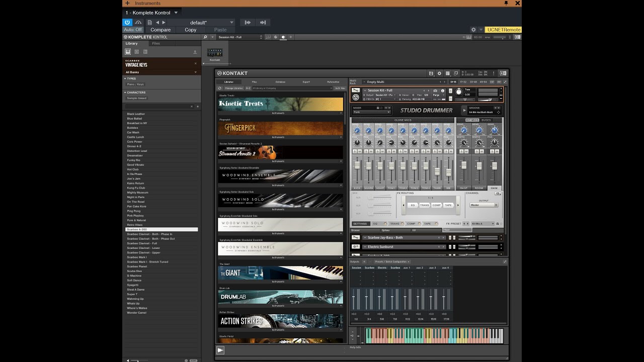Play the Groove preview
644x362 pixels.
465,110
